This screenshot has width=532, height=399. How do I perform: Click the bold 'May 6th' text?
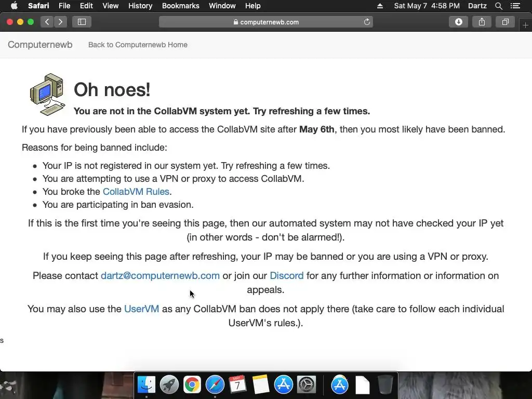pos(316,129)
